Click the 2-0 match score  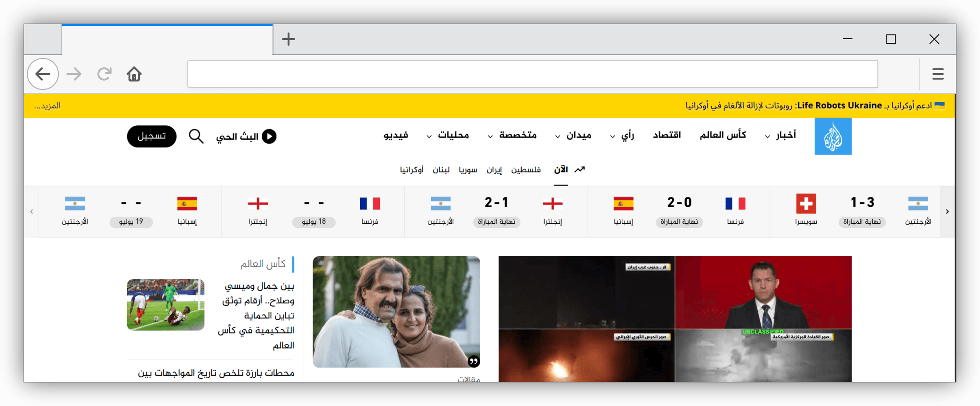679,203
